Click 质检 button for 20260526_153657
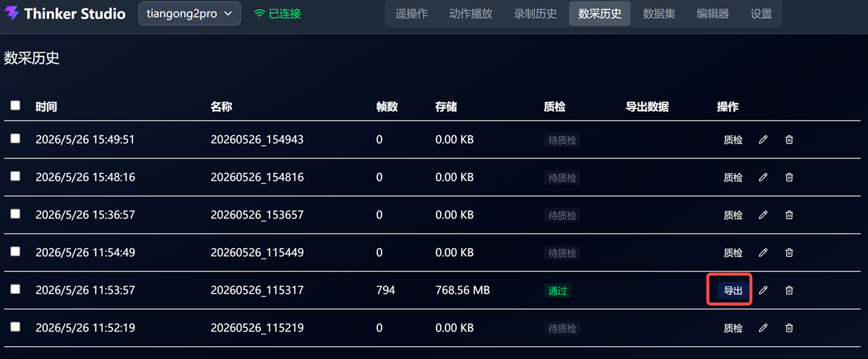This screenshot has width=868, height=359. [x=733, y=216]
